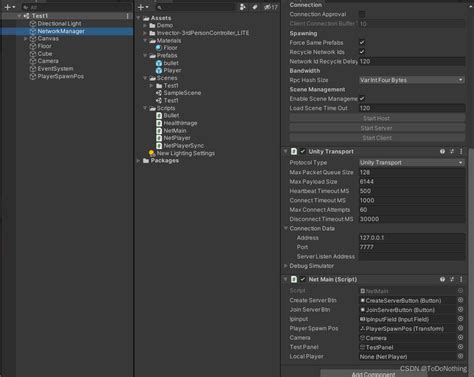
Task: Select Directional Light in the Hierarchy
Action: [59, 23]
